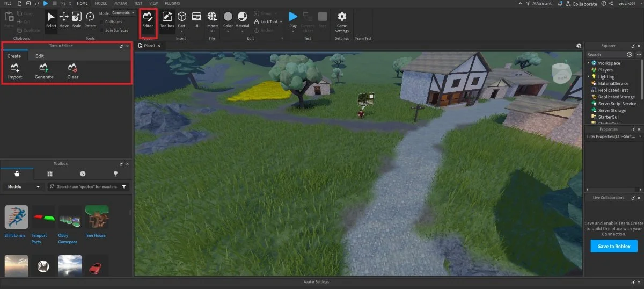Screen dimensions: 644x289
Task: Close the Place1 document tab
Action: [159, 46]
